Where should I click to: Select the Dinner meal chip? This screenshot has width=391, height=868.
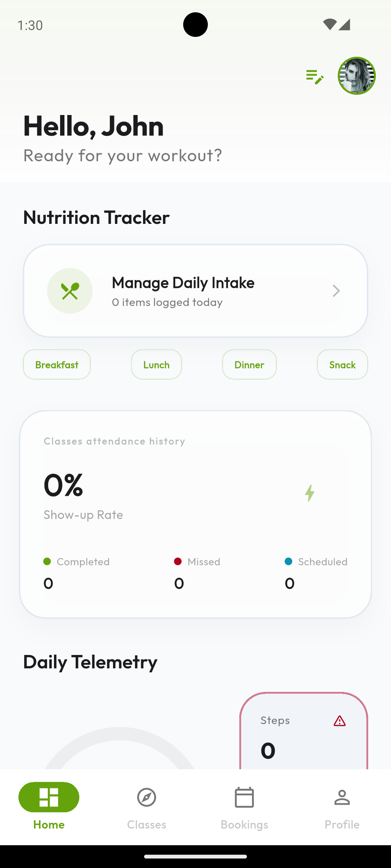(x=249, y=365)
